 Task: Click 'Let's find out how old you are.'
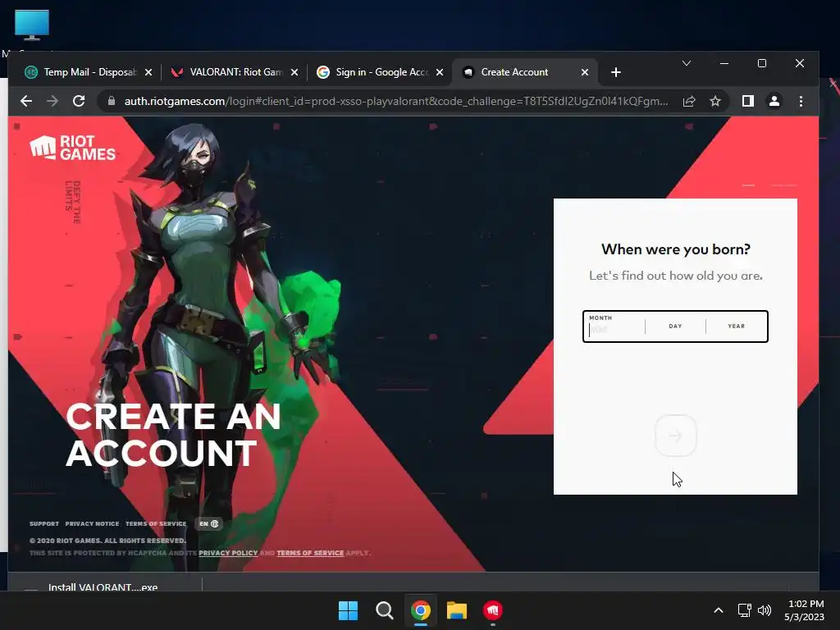676,276
